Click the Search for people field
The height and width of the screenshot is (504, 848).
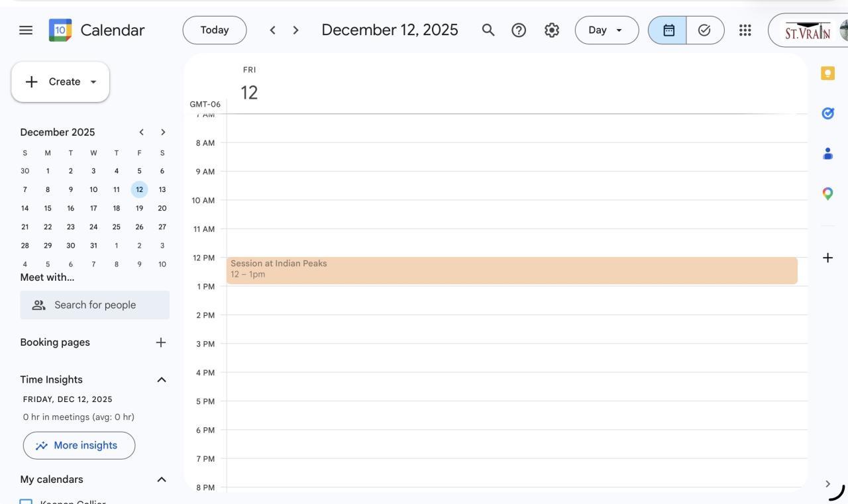click(x=95, y=305)
